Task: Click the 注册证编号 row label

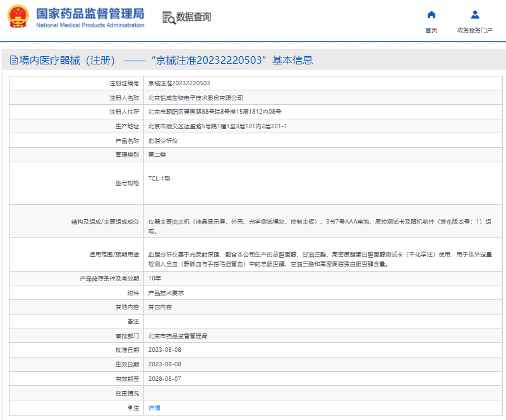Action: coord(124,83)
